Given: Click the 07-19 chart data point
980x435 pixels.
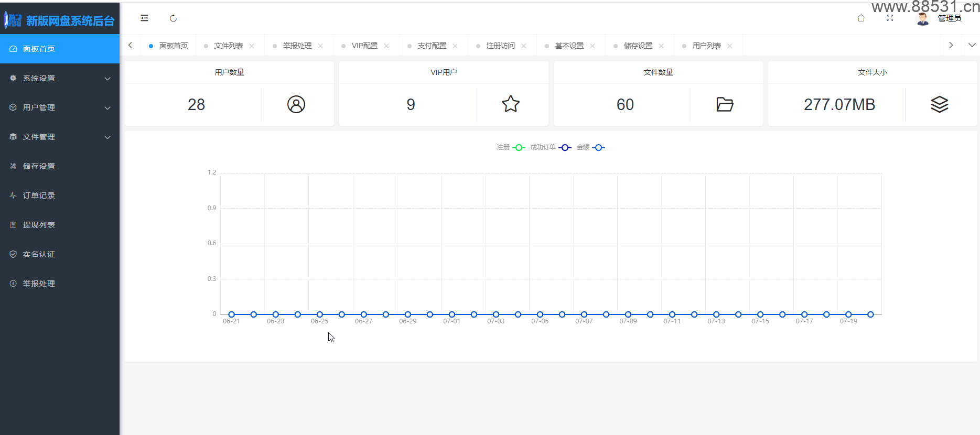Looking at the screenshot, I should coord(848,314).
